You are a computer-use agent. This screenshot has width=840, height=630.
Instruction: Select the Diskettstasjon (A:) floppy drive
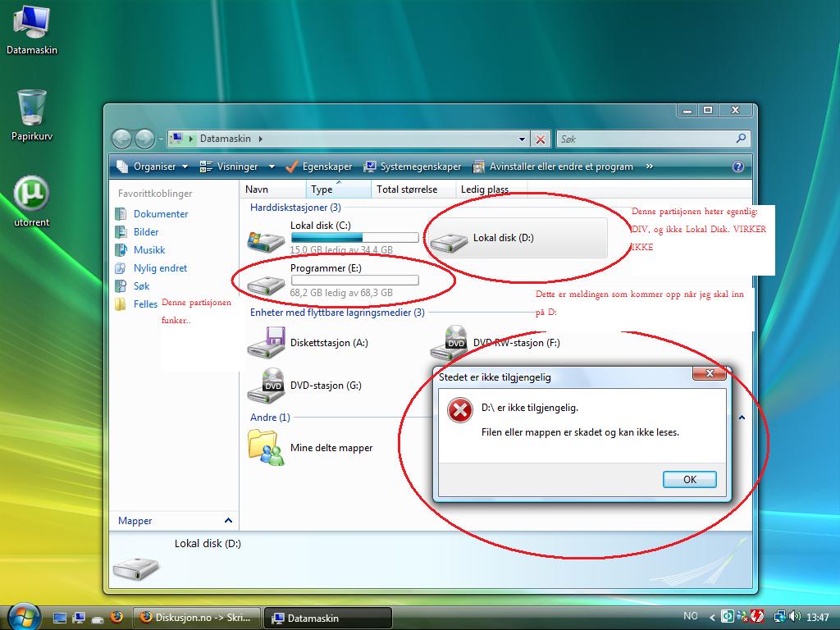click(x=308, y=343)
